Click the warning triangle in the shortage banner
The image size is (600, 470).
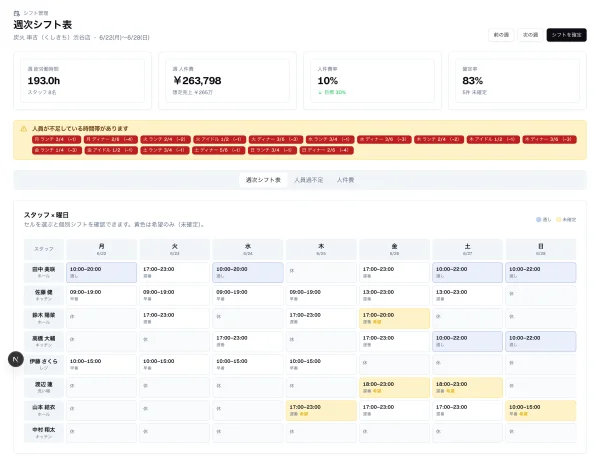24,129
